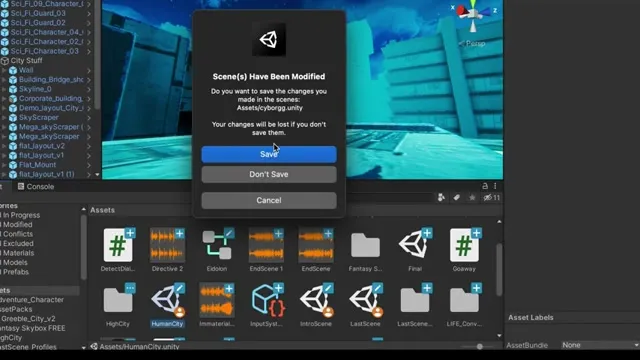Click Assets/HumanCity.unity path text
Viewport: 640px width, 360px height.
[x=139, y=347]
